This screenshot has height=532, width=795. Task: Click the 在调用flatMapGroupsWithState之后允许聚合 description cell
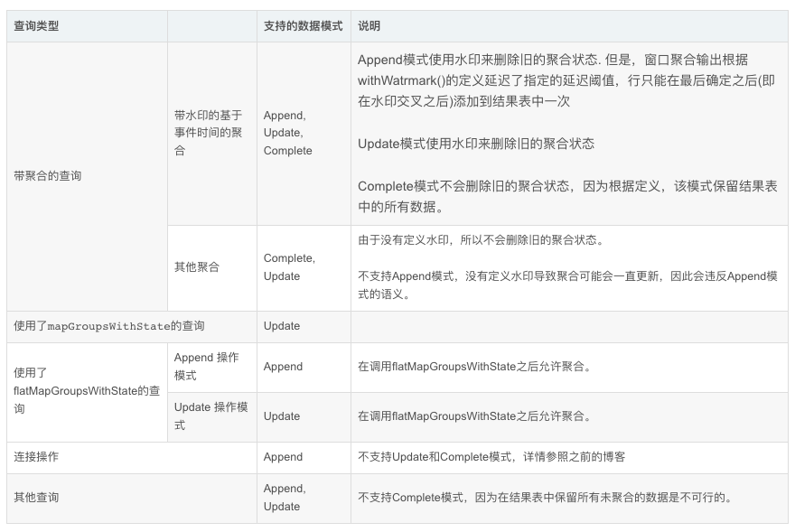[472, 368]
